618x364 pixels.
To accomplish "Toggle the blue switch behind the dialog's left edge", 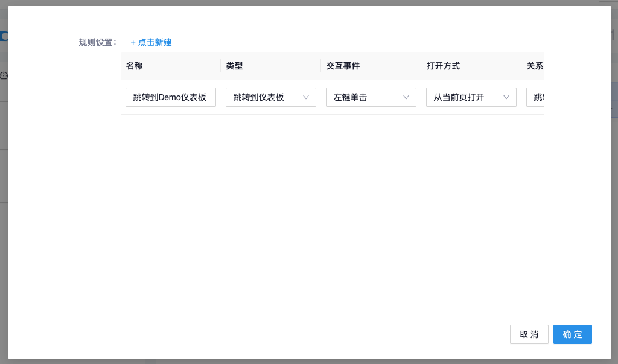I will [x=4, y=36].
